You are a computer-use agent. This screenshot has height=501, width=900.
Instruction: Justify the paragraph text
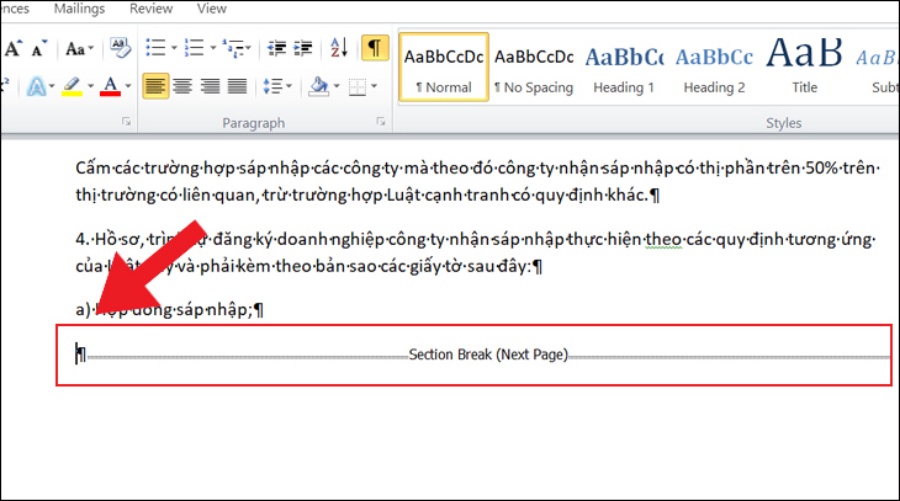click(x=236, y=86)
